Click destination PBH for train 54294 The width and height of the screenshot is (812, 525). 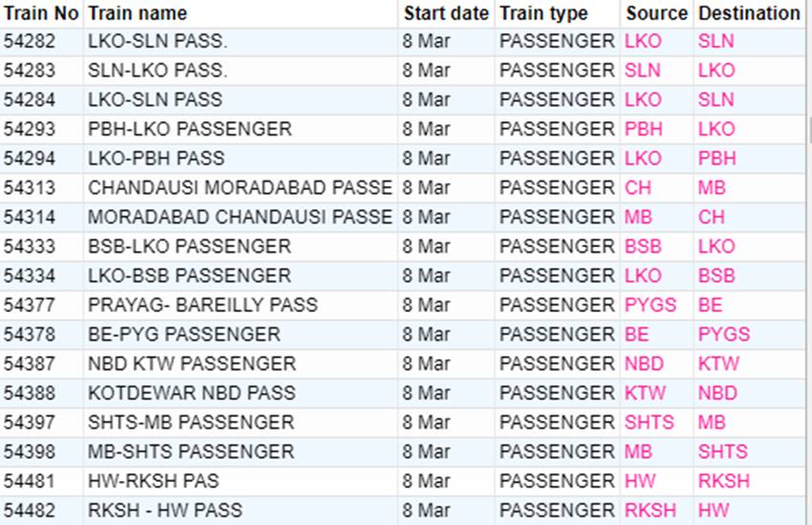click(716, 158)
